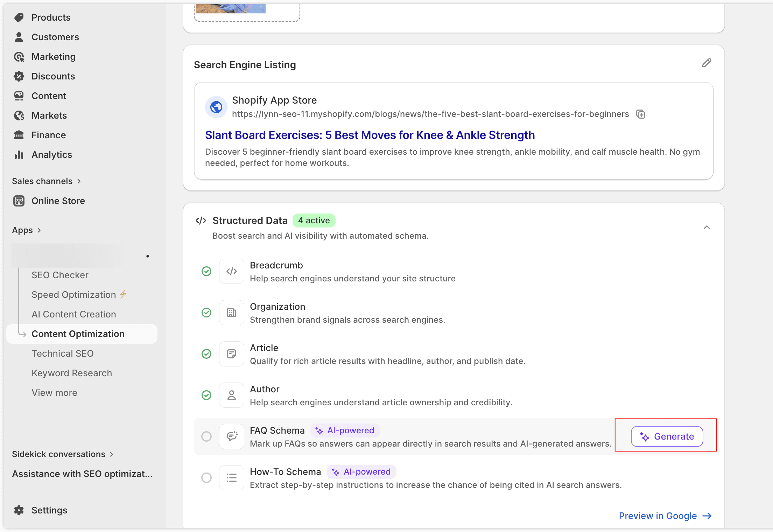Click the 4 active status badge

[314, 220]
